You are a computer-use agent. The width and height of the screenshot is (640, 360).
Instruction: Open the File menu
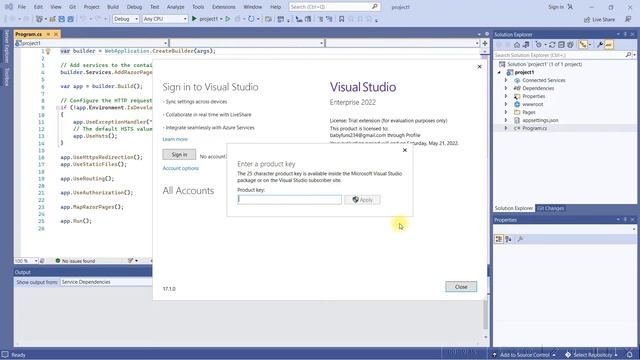(22, 7)
